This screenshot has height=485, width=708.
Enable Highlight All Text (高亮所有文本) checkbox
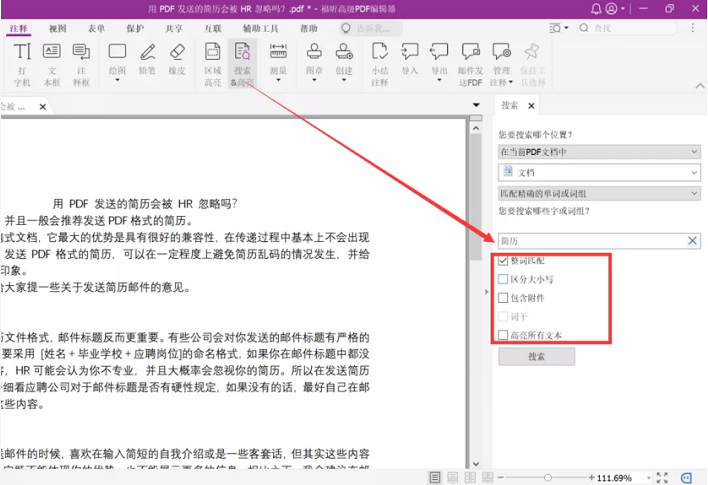click(x=503, y=335)
